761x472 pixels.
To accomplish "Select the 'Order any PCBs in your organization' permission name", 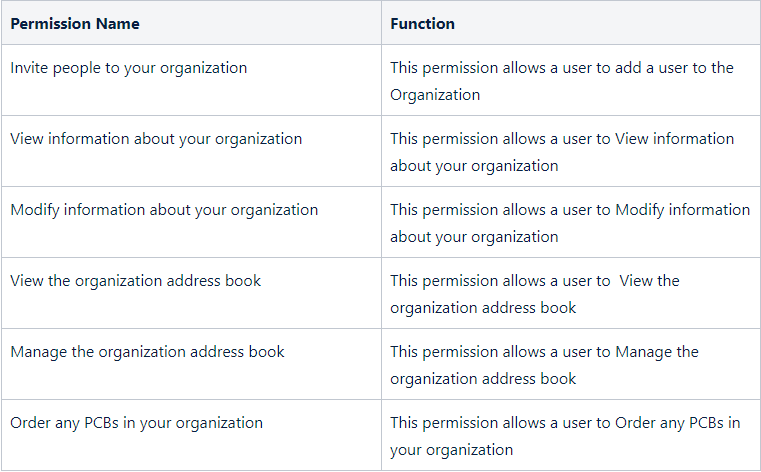I will [136, 423].
